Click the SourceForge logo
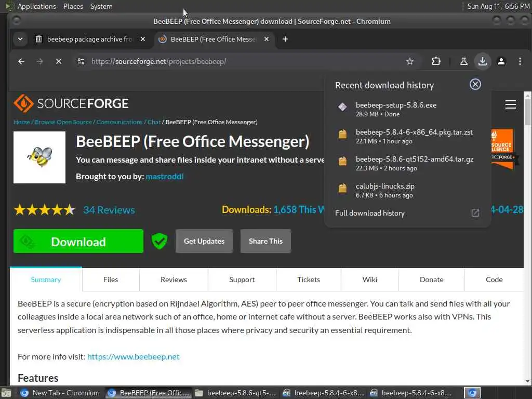532x399 pixels. 71,103
